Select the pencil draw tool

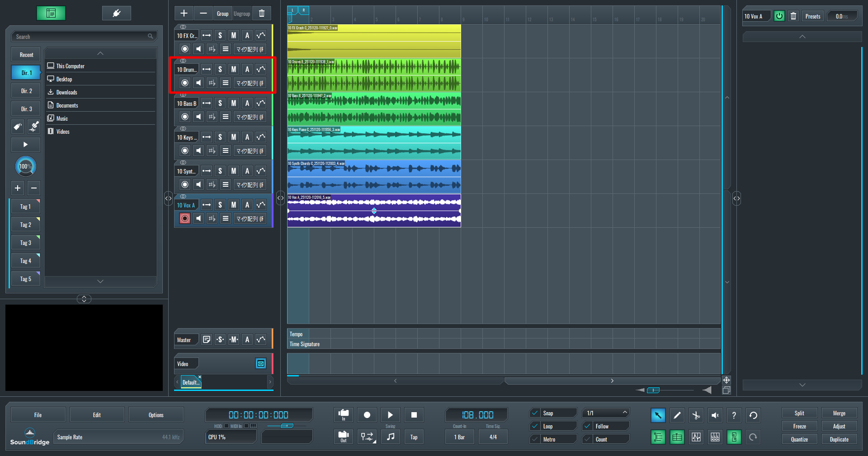pos(677,415)
